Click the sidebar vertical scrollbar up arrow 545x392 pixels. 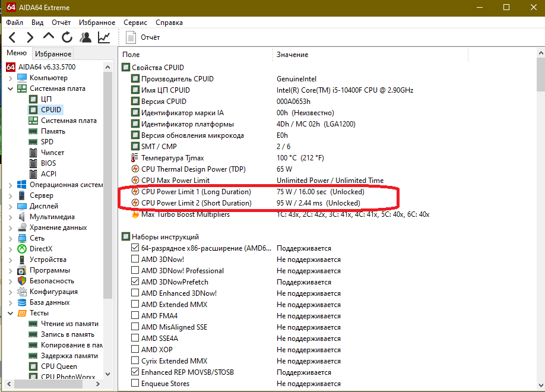pos(107,67)
